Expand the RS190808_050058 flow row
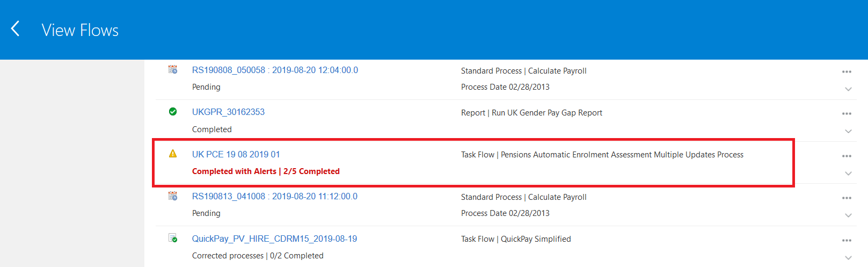This screenshot has height=267, width=868. click(848, 89)
